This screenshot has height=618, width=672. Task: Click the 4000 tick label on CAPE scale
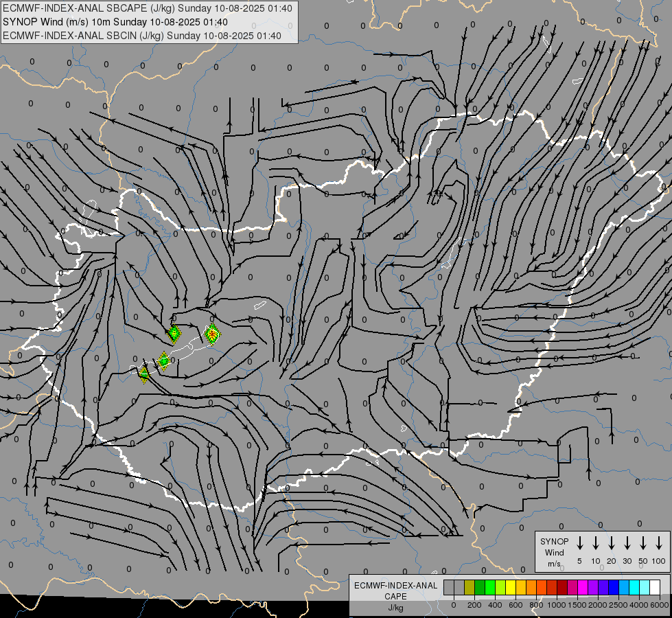(x=639, y=605)
